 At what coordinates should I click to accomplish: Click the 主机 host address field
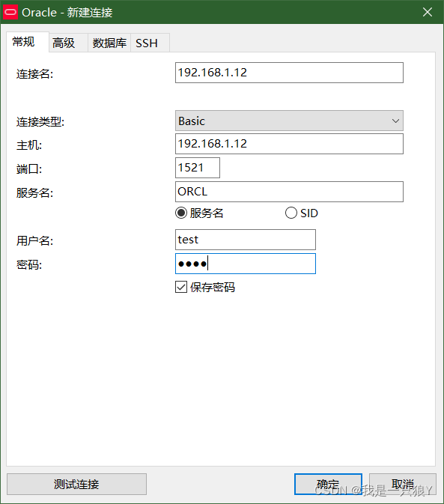(x=289, y=144)
